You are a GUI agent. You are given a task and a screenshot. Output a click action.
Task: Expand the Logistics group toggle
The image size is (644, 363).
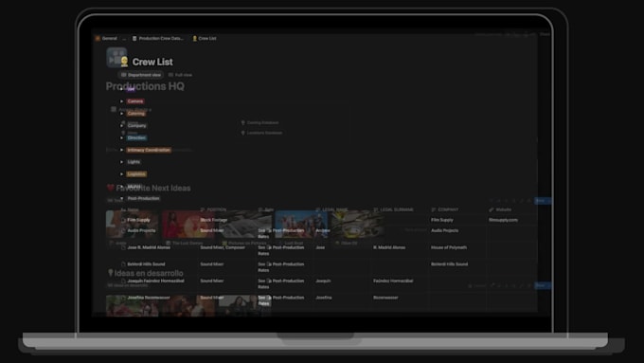[121, 173]
